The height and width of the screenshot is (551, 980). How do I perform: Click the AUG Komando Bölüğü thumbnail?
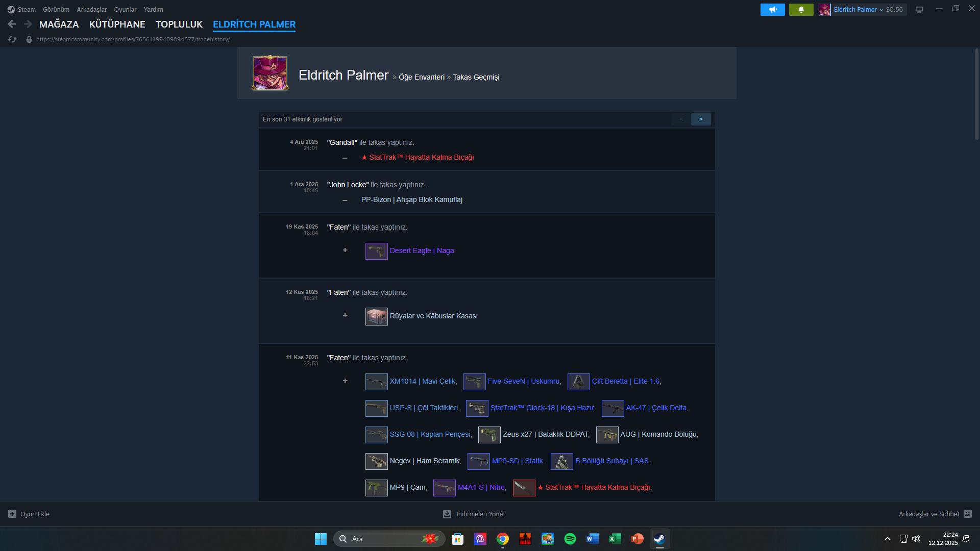[607, 435]
